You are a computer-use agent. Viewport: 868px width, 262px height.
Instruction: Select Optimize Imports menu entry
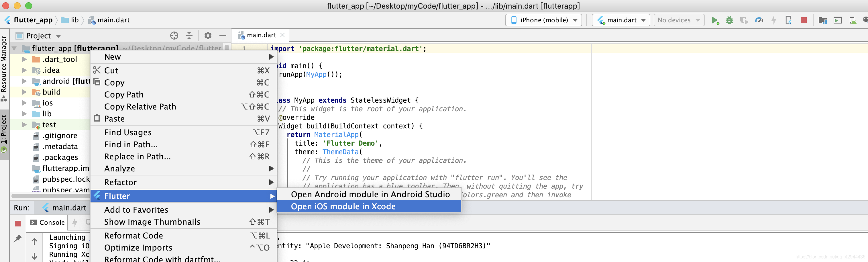tap(184, 248)
